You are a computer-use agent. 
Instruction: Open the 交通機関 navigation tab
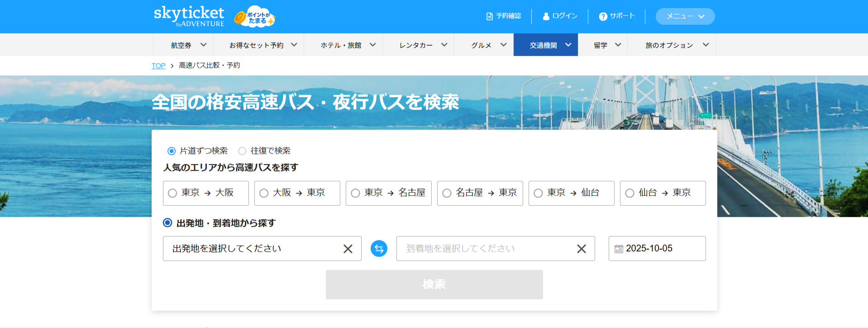tap(545, 45)
